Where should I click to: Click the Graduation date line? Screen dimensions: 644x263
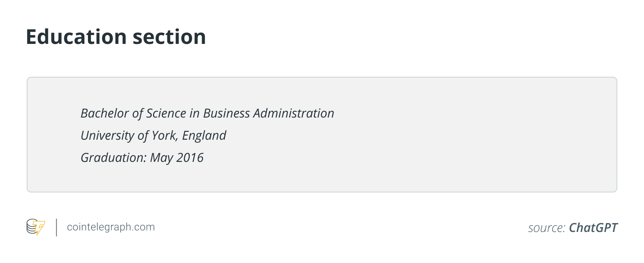point(142,157)
